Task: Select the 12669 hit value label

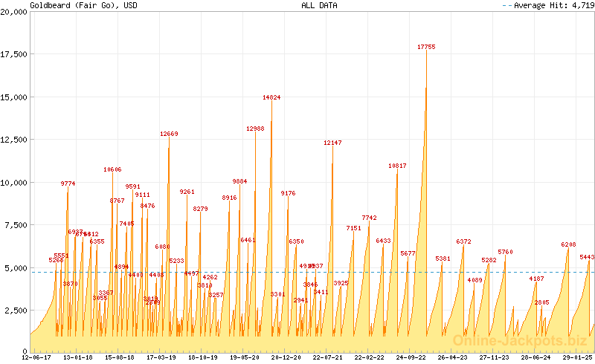Action: coord(169,134)
